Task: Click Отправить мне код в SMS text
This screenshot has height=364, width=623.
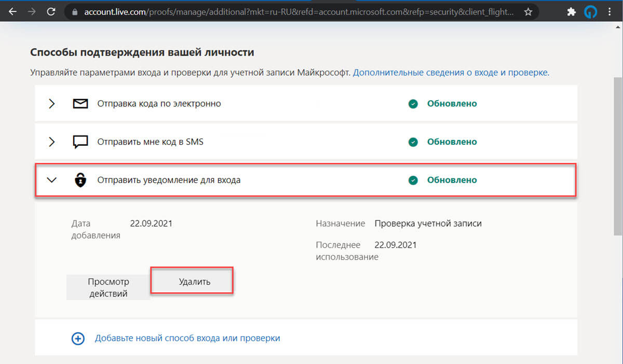Action: click(x=151, y=142)
